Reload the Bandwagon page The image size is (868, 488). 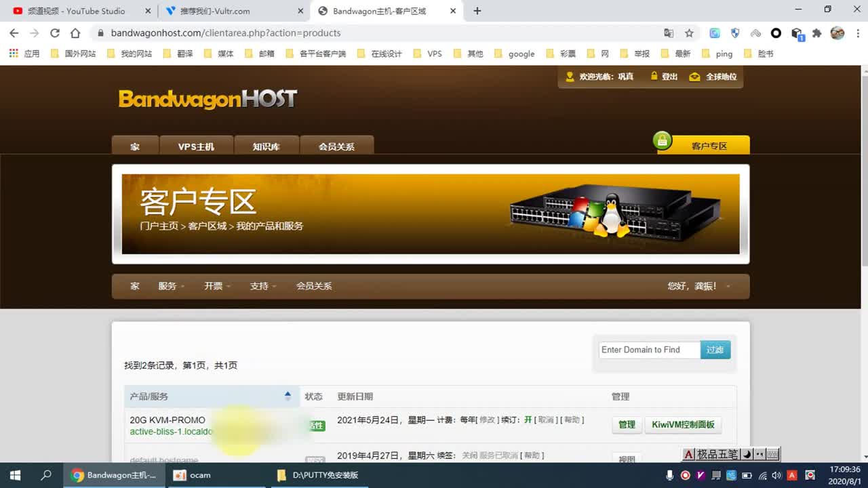coord(55,33)
